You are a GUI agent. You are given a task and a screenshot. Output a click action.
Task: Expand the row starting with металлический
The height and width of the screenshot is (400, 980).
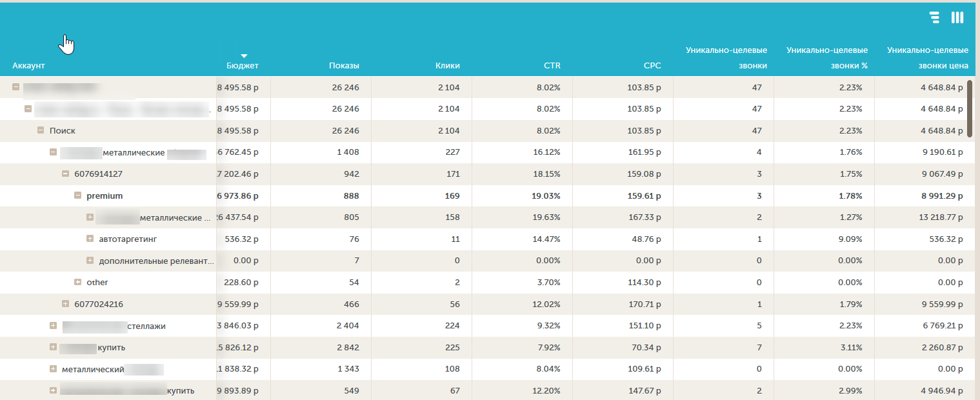pyautogui.click(x=54, y=369)
